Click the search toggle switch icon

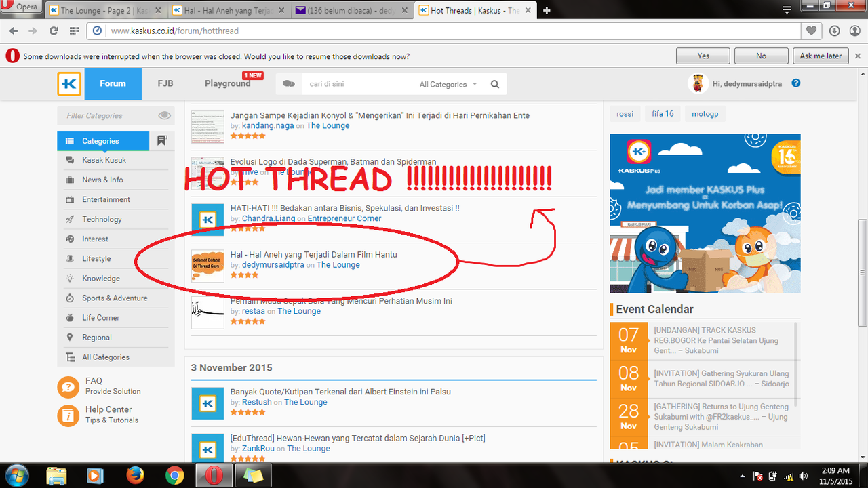[289, 84]
